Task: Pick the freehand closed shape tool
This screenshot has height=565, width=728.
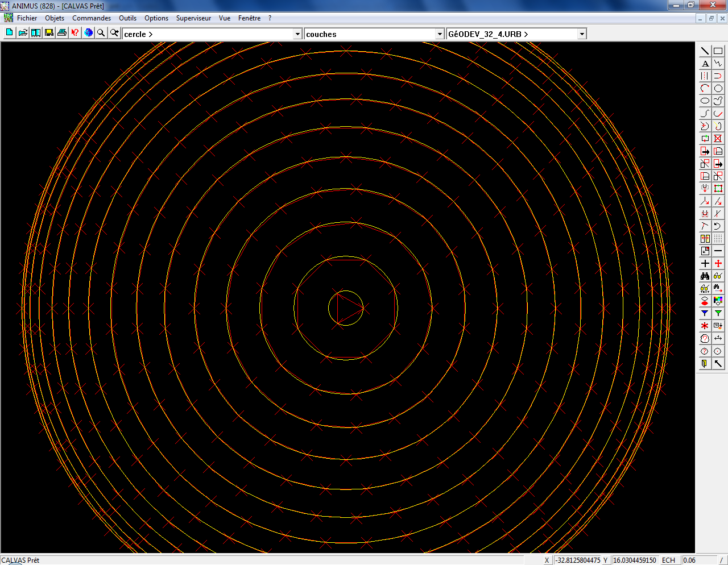Action: (718, 101)
